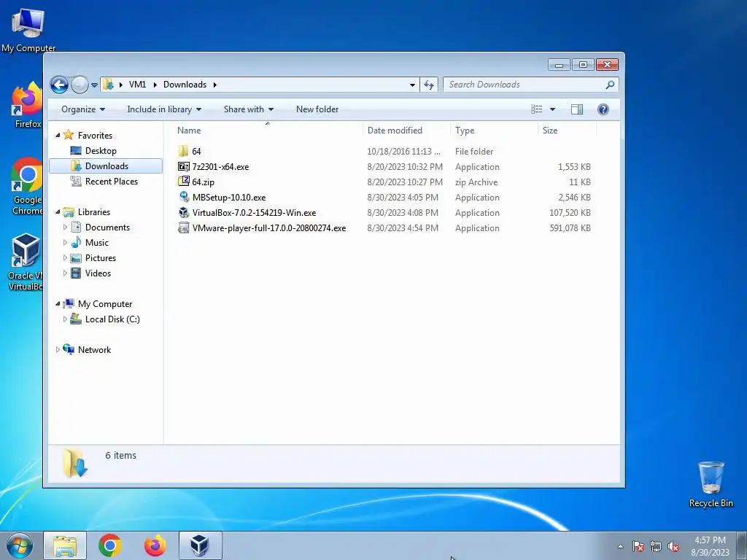Viewport: 747px width, 560px height.
Task: Click Downloads in the address breadcrumb
Action: (x=185, y=85)
